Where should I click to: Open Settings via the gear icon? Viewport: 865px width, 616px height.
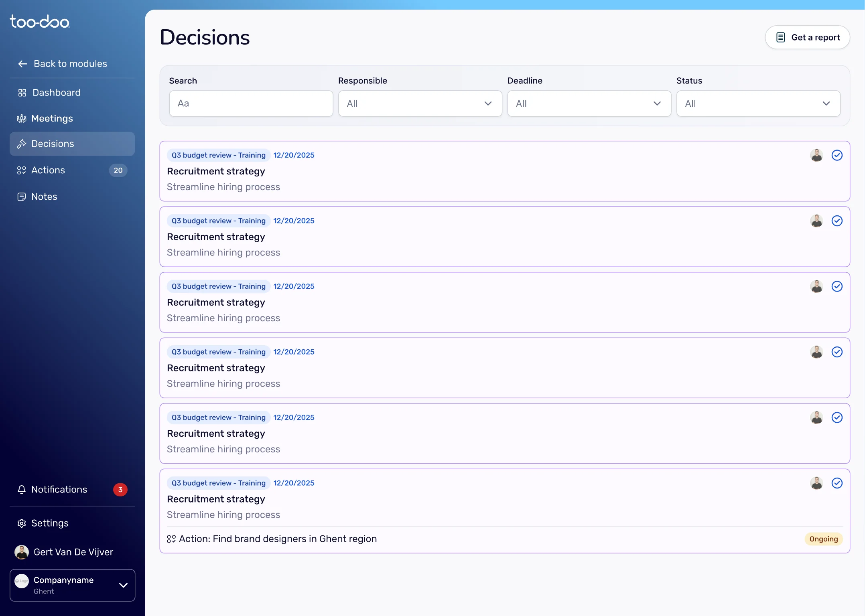coord(22,523)
